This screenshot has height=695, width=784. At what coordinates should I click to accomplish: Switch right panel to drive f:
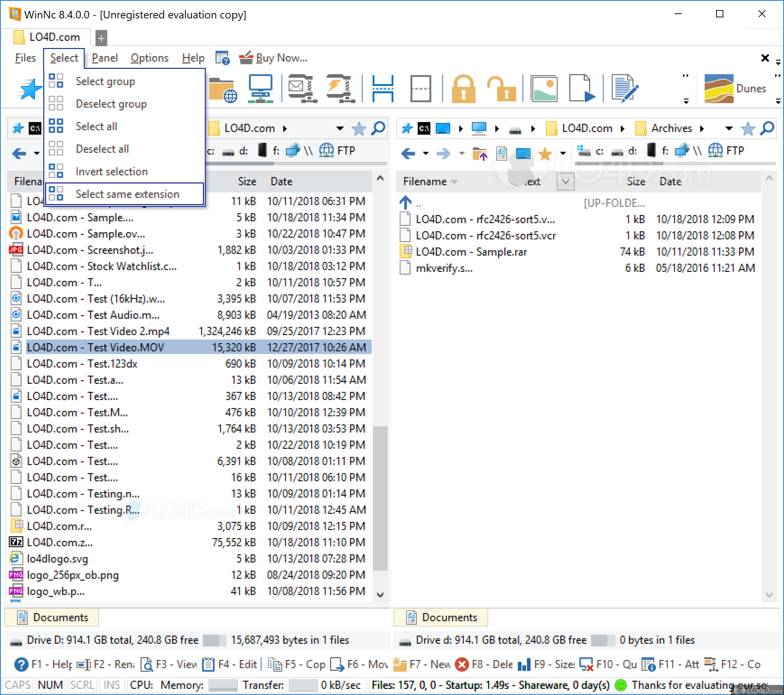658,150
